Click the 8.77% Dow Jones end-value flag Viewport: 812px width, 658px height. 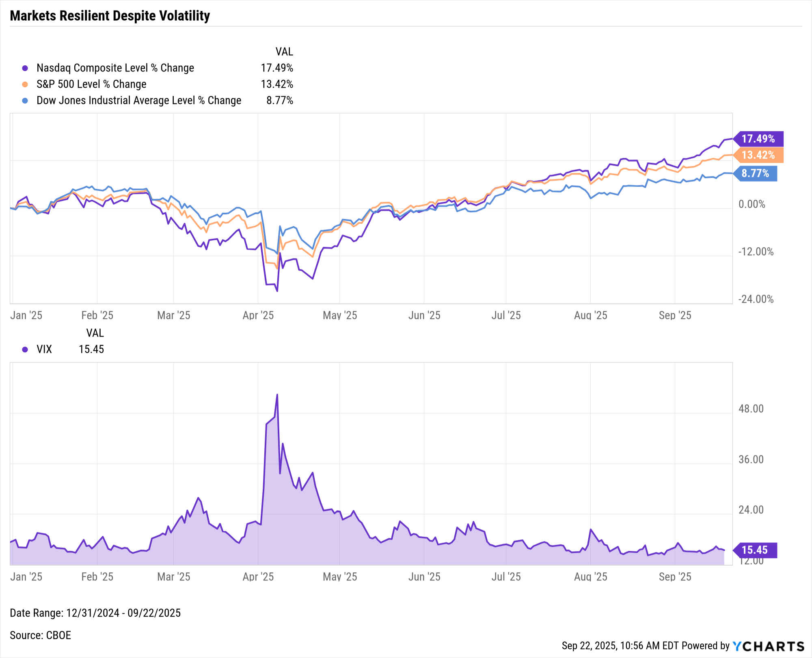click(756, 173)
